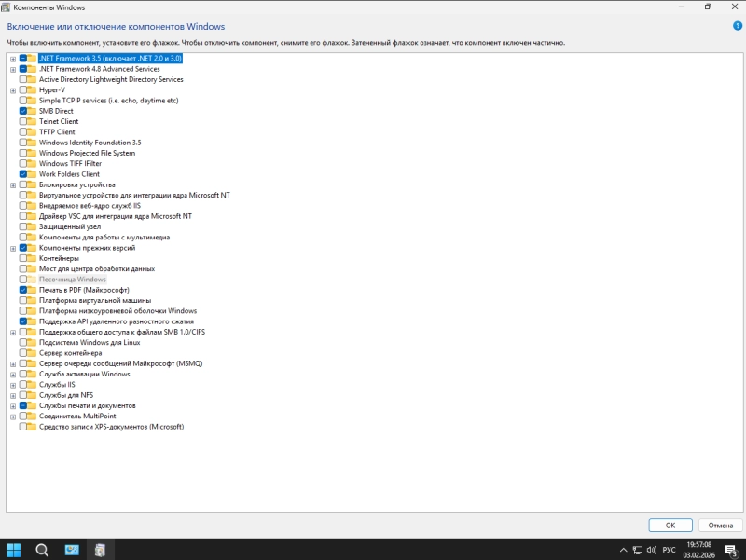The width and height of the screenshot is (746, 560).
Task: Expand the Службы печати и документов node
Action: pyautogui.click(x=13, y=406)
